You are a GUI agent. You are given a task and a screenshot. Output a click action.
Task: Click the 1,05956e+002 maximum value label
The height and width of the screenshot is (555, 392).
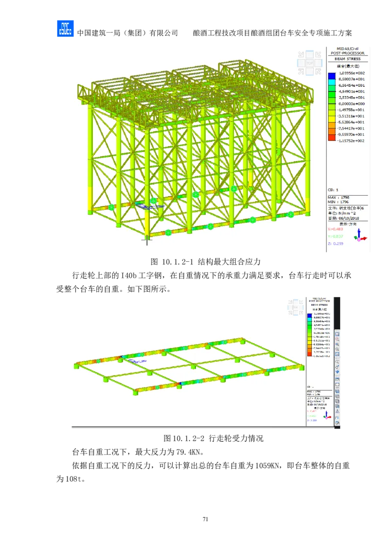(x=352, y=73)
